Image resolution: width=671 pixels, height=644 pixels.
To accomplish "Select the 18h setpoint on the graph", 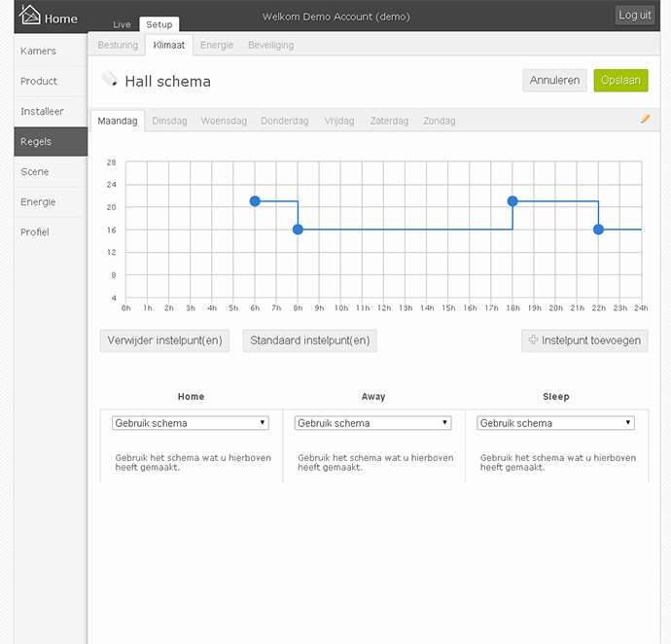I will tap(512, 201).
